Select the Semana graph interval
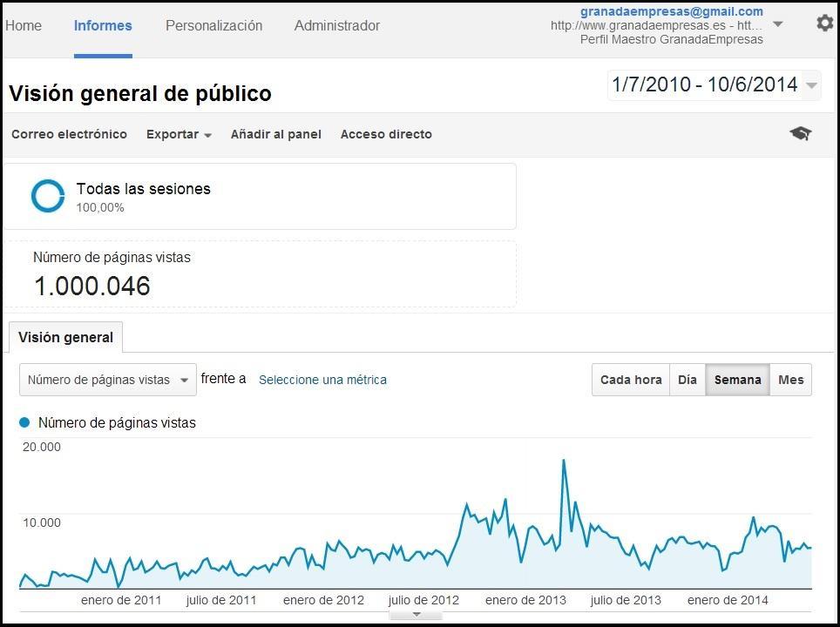Screen dimensions: 840x627 (737, 380)
